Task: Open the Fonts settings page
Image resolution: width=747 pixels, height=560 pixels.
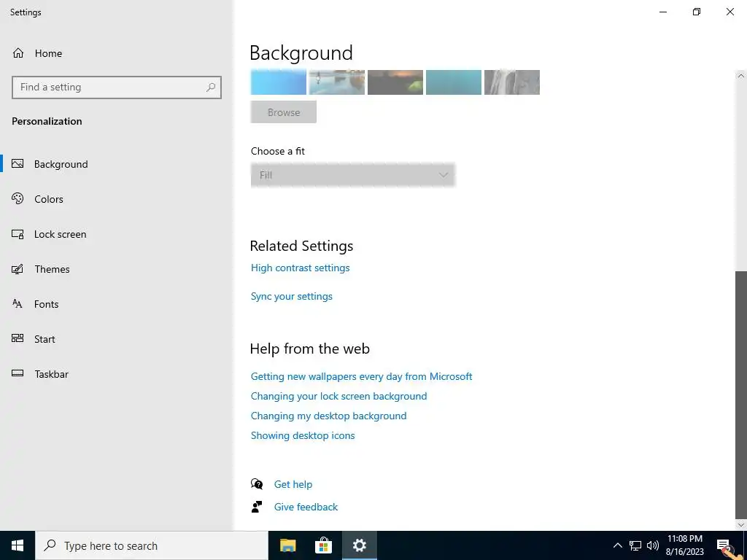Action: point(46,304)
